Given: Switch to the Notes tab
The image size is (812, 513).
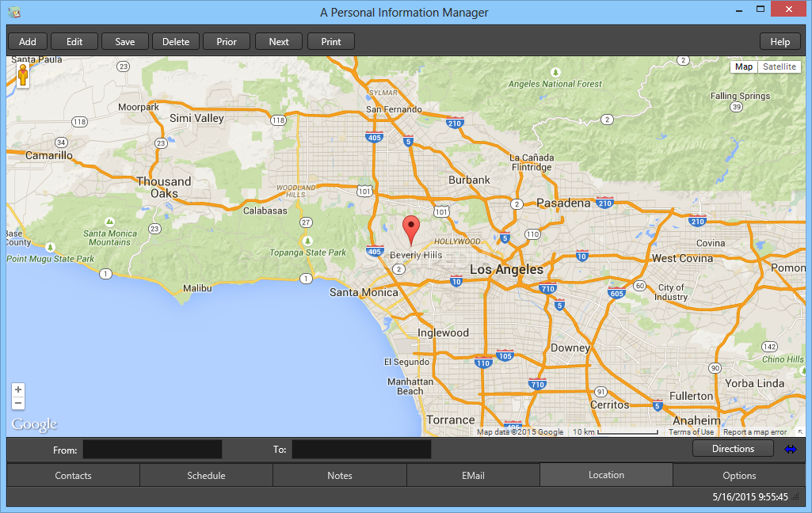Looking at the screenshot, I should click(x=340, y=475).
